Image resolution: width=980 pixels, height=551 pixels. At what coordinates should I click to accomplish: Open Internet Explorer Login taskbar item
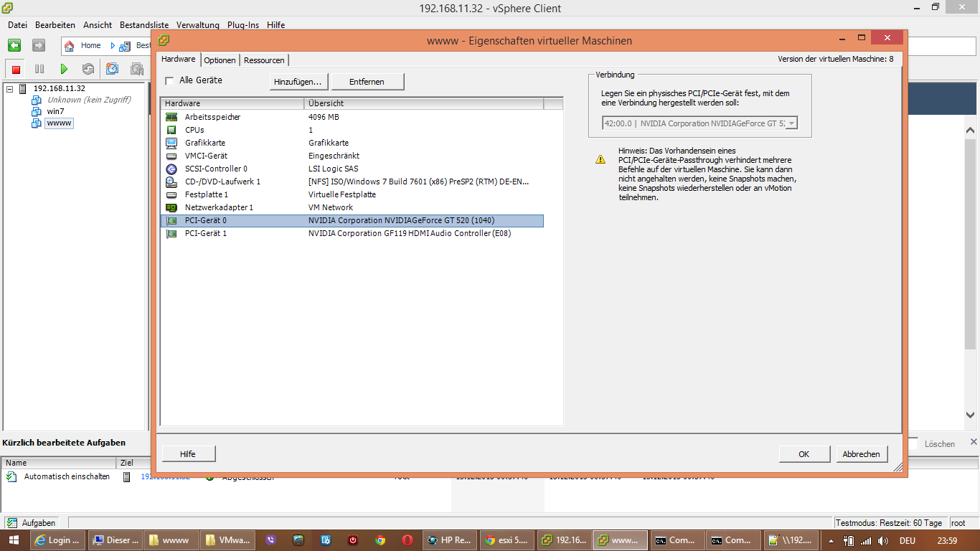pos(57,540)
